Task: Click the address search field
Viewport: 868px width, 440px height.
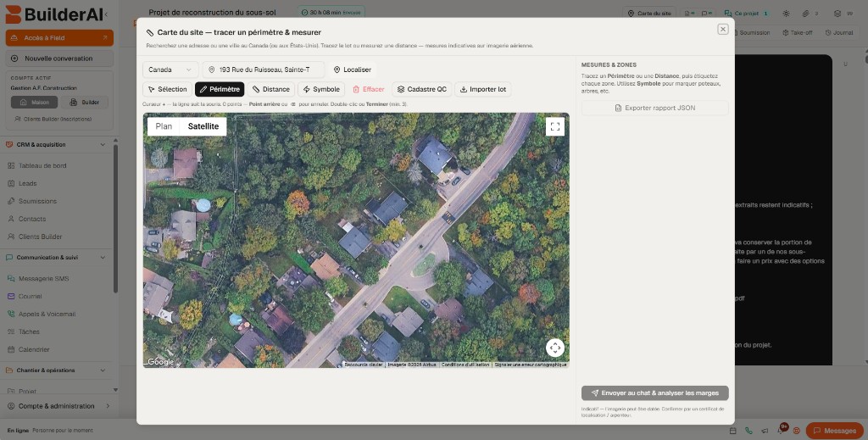Action: point(264,70)
